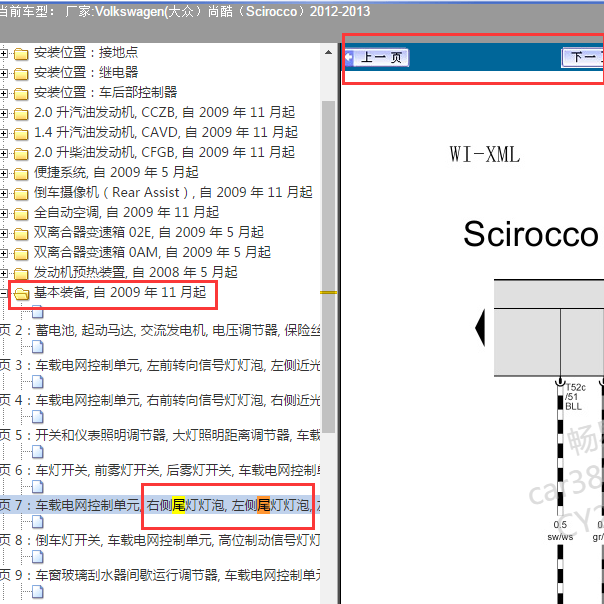Click folder icon beside 便捷系统

(x=21, y=174)
